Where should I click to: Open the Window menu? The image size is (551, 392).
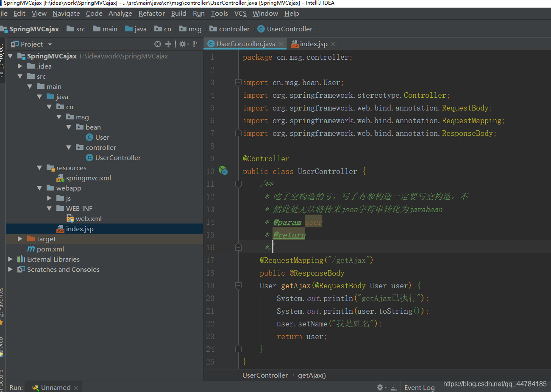pyautogui.click(x=265, y=14)
